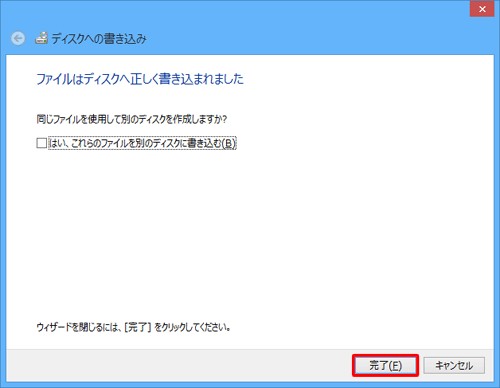Click the label はい、これらのファイルを別のディスクに書き込む(B)

142,143
